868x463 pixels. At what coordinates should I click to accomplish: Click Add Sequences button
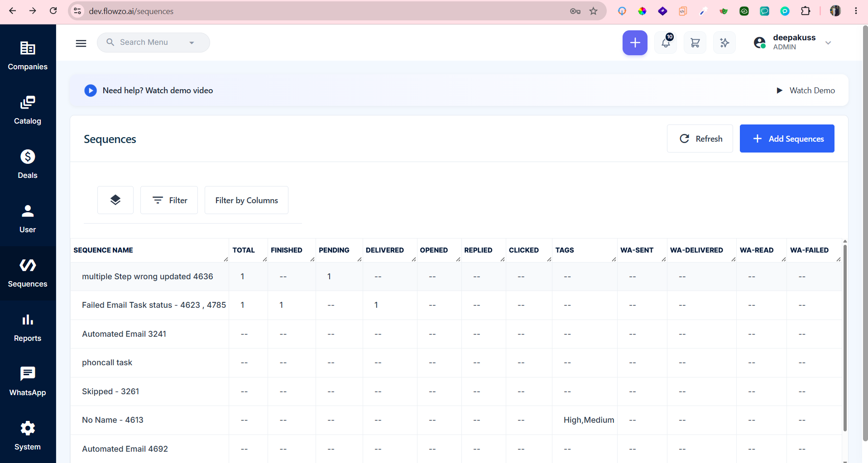(x=787, y=138)
